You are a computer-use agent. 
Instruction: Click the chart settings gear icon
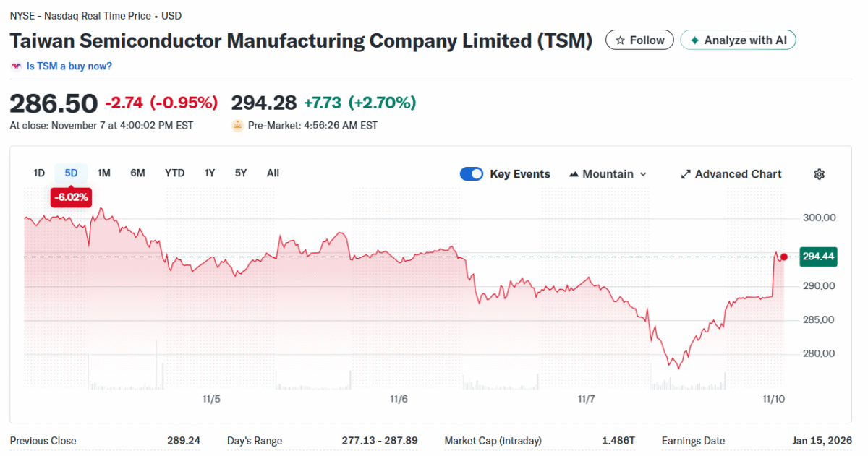[820, 174]
